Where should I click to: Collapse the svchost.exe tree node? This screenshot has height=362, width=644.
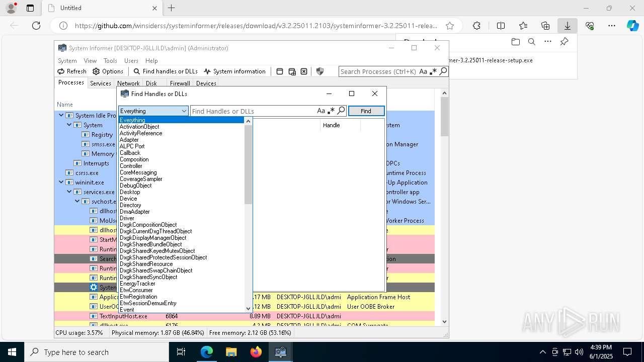click(77, 201)
